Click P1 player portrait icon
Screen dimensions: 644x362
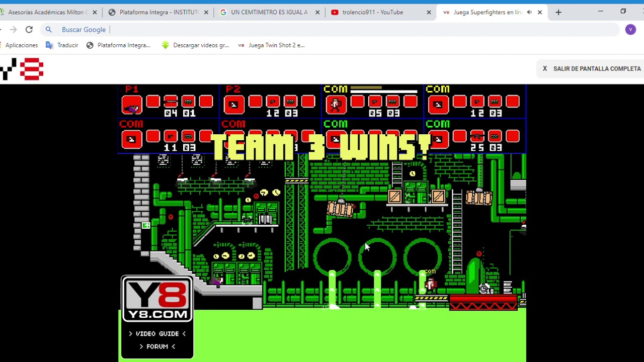[x=132, y=105]
